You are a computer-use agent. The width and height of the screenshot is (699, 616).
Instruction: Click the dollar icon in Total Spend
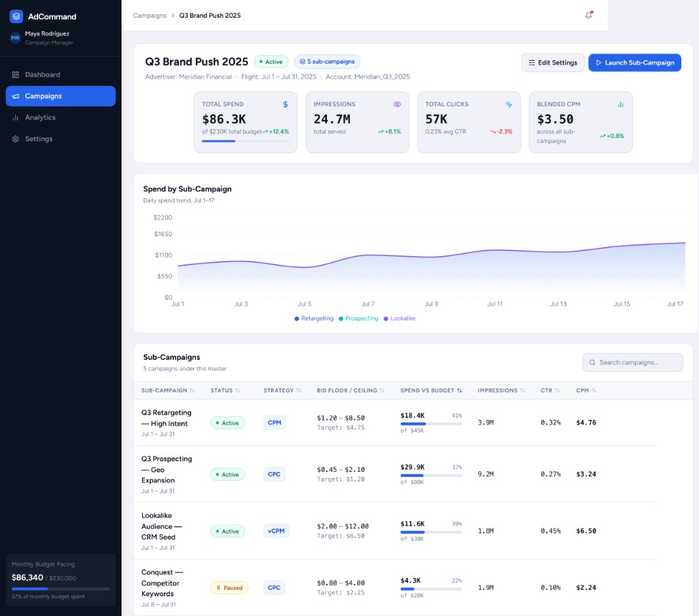(x=285, y=104)
